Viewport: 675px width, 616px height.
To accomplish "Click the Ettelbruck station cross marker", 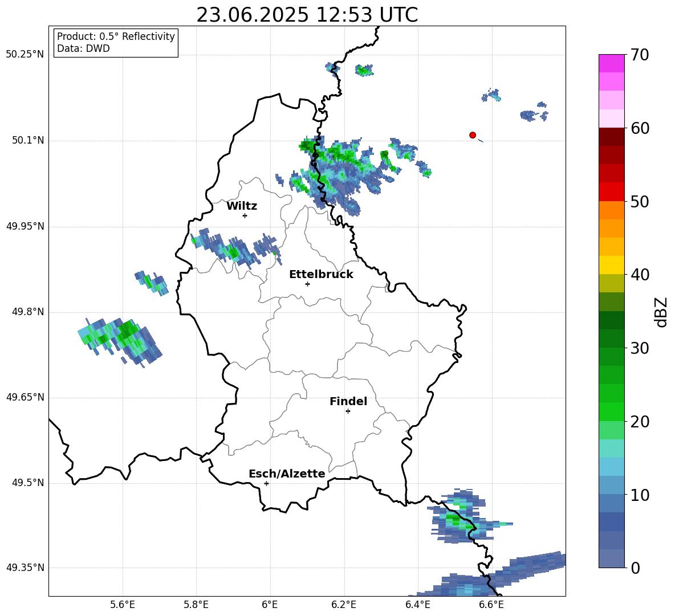I will [x=307, y=284].
